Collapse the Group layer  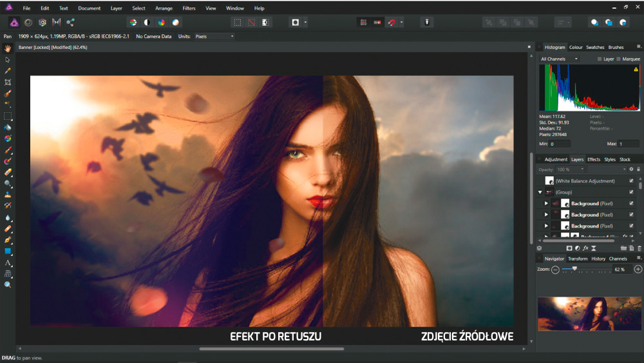pos(540,192)
